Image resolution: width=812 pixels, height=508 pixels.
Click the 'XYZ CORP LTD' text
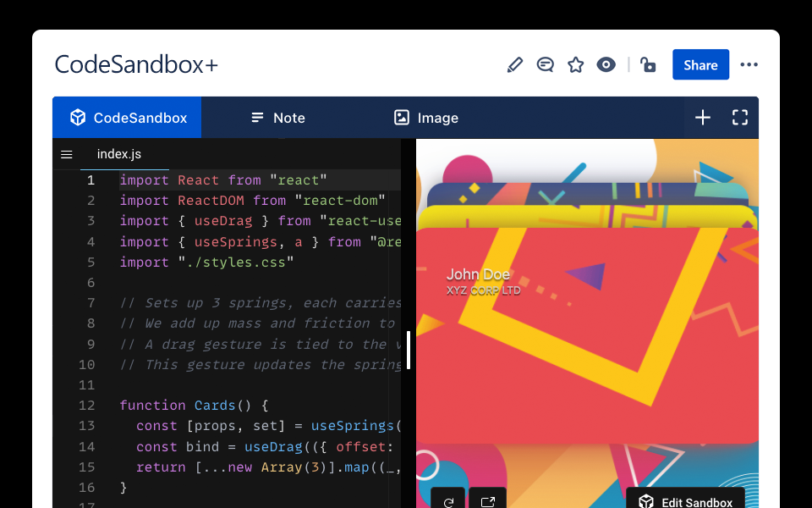(x=484, y=290)
